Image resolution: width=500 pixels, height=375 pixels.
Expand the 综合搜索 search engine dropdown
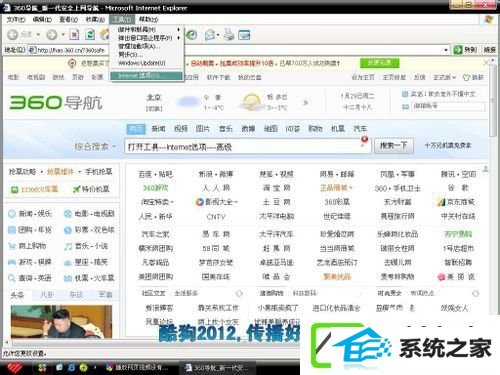(114, 147)
